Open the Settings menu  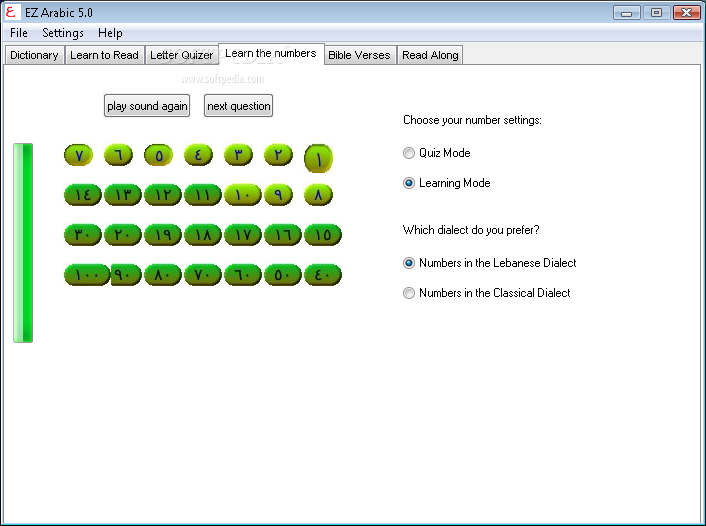click(x=63, y=33)
